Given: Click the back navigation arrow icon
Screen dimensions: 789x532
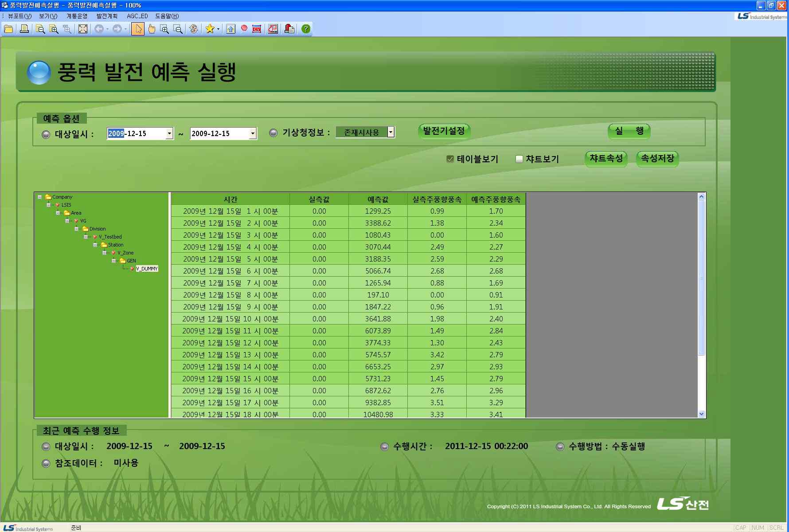Looking at the screenshot, I should (99, 29).
